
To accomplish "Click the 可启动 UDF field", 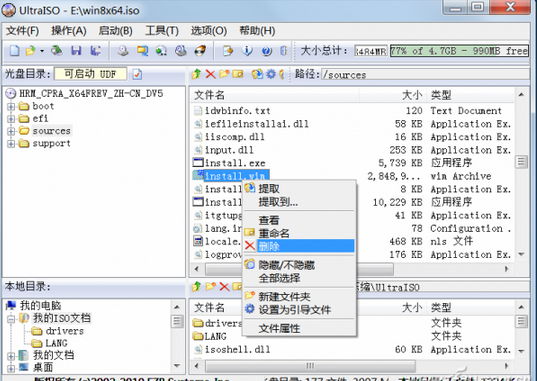I will tap(90, 74).
